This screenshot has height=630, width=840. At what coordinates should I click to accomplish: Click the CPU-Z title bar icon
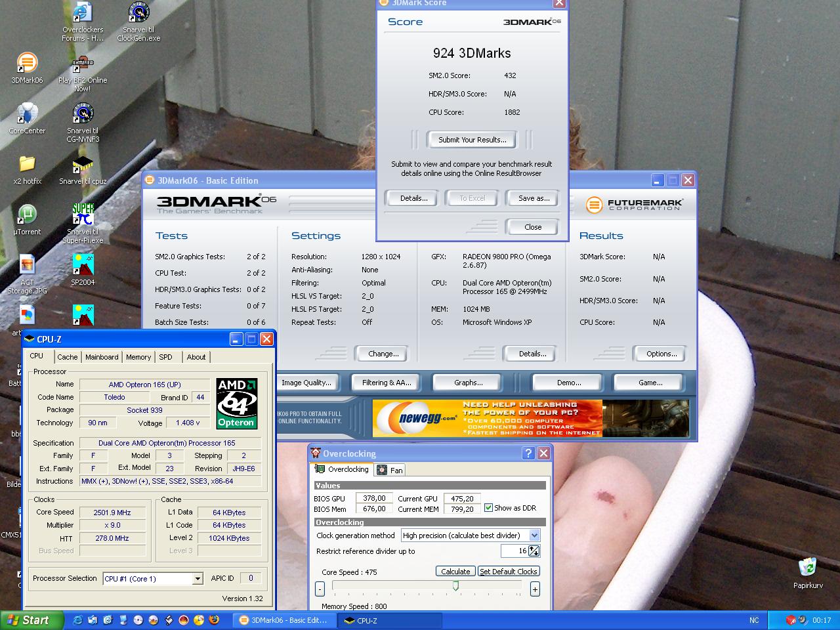click(x=30, y=339)
